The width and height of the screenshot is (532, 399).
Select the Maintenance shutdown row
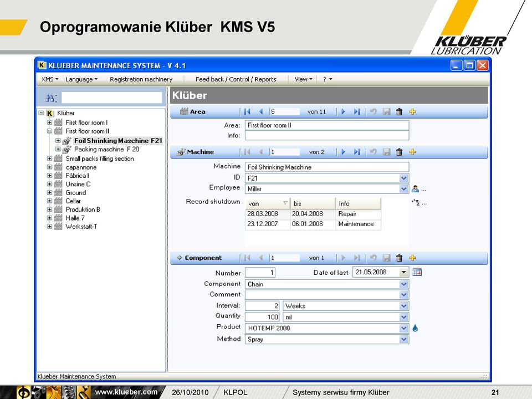pos(313,224)
